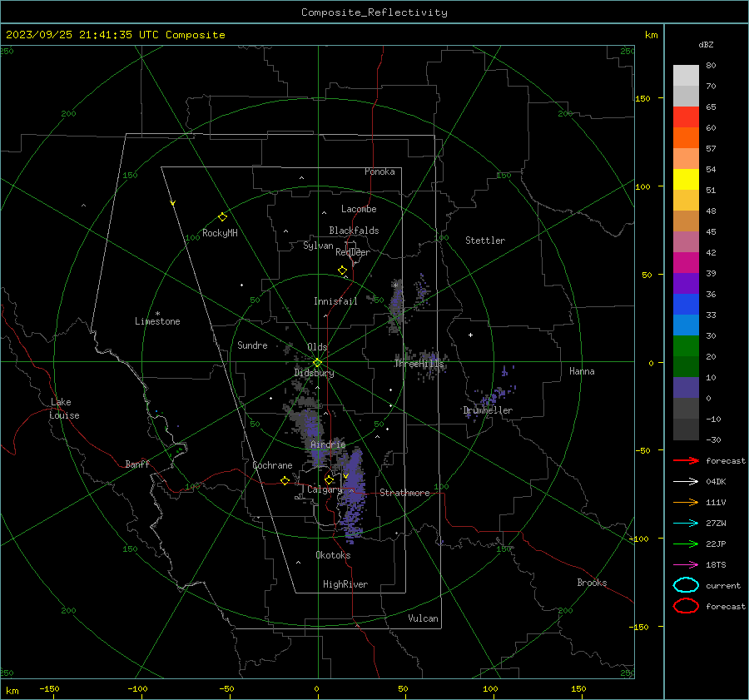Click the red forecast ellipse icon
749x700 pixels.
click(x=686, y=606)
